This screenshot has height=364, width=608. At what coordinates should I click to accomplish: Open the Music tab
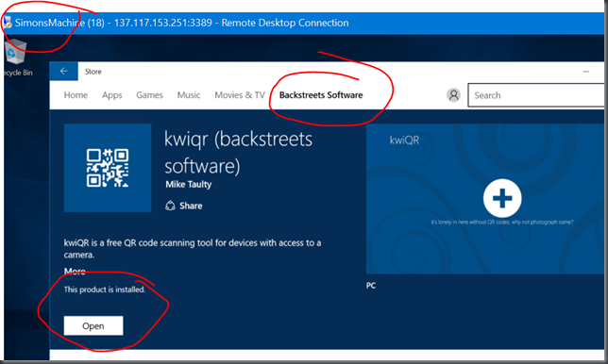point(189,95)
